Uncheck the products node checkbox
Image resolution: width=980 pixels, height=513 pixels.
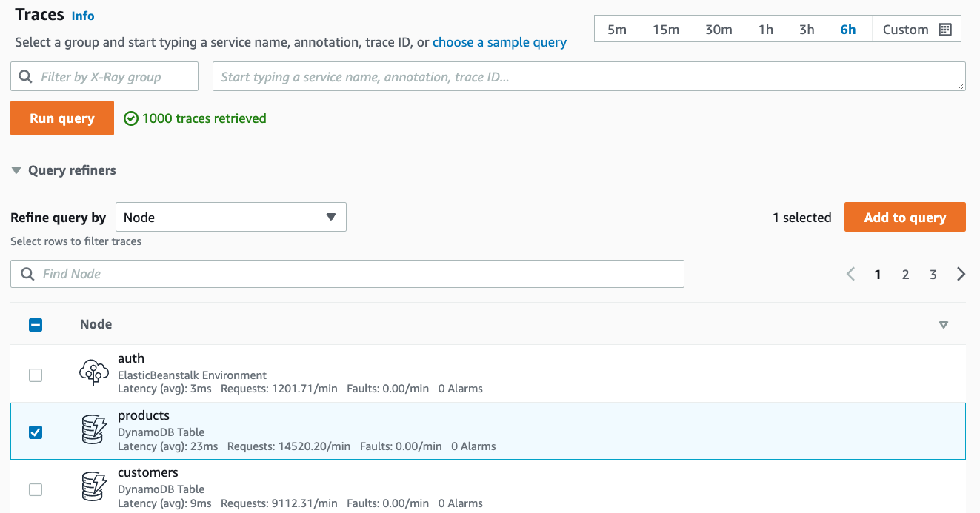(36, 432)
